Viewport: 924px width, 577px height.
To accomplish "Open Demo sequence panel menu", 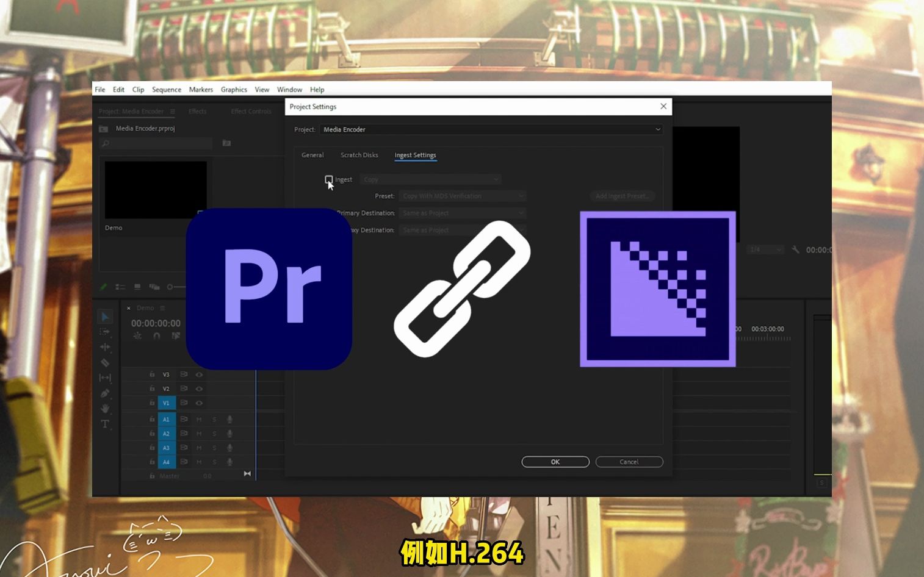I will click(162, 308).
